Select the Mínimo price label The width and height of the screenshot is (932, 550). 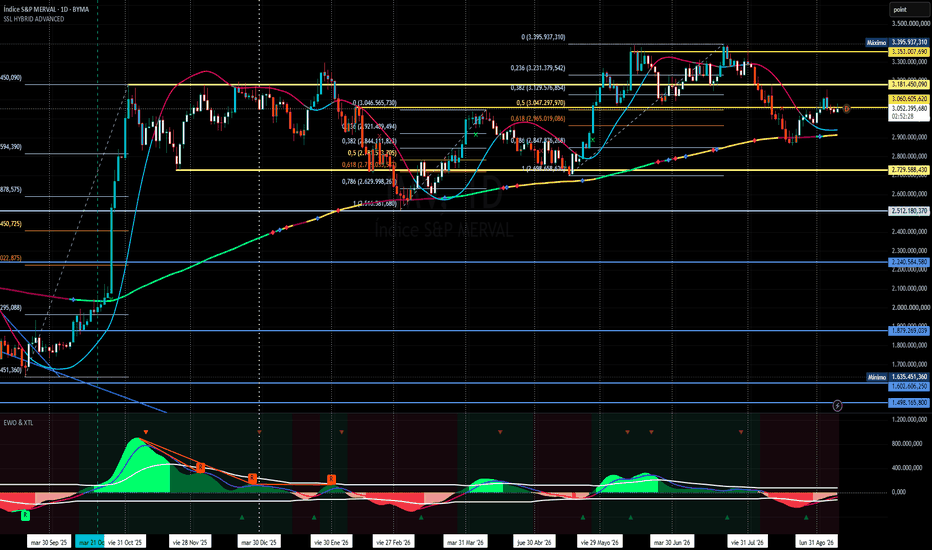876,377
